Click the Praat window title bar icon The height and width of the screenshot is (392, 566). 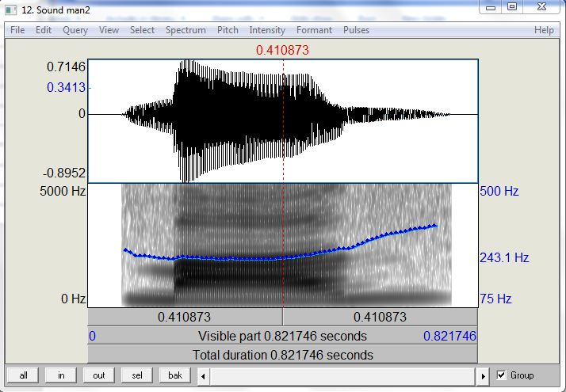(x=10, y=10)
